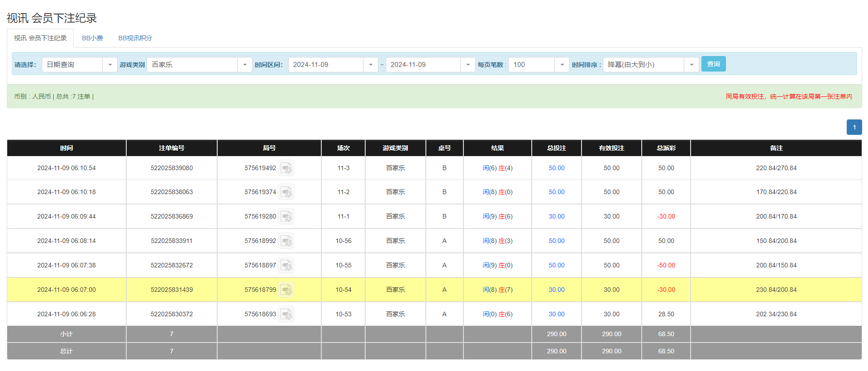View replay icon for round 575618992
This screenshot has height=371, width=868.
coord(286,241)
